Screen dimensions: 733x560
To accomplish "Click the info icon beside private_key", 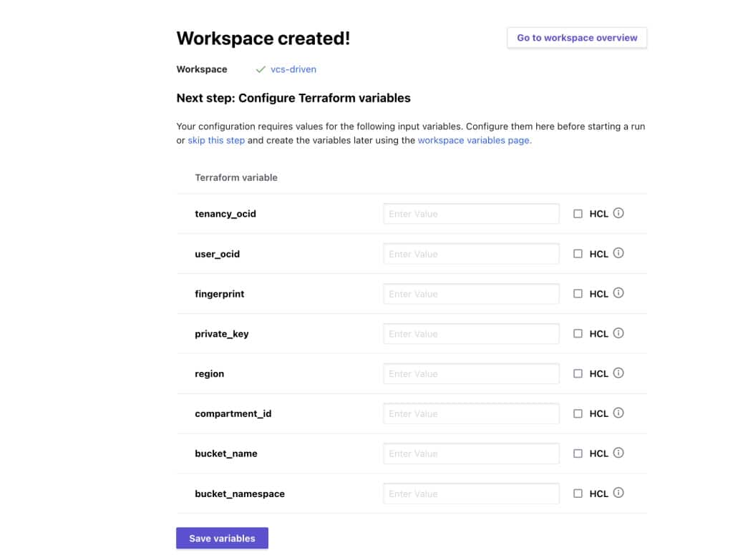I will pyautogui.click(x=620, y=333).
